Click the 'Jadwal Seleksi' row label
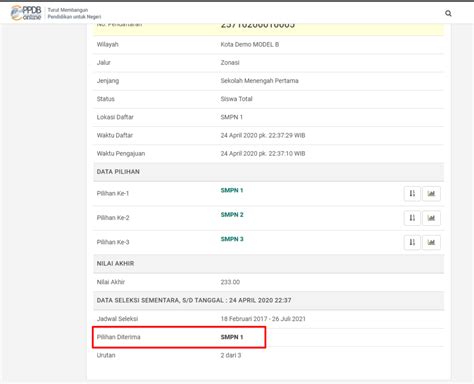The height and width of the screenshot is (384, 474). coord(117,319)
